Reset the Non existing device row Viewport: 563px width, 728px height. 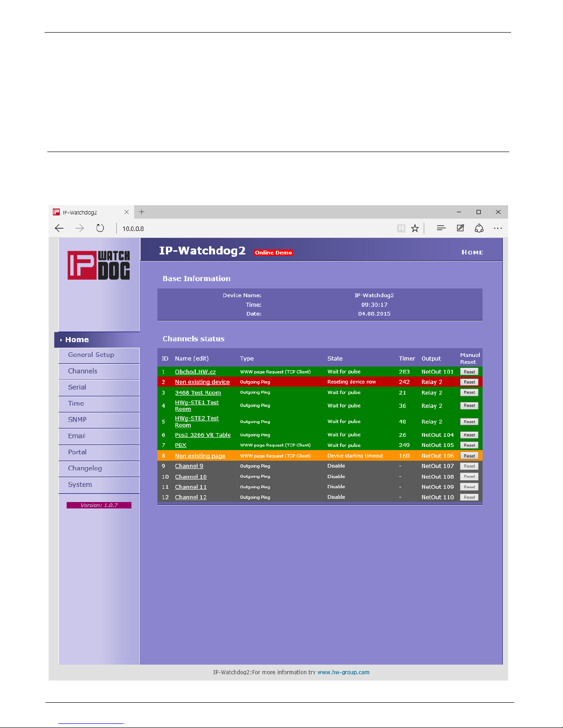tap(469, 382)
